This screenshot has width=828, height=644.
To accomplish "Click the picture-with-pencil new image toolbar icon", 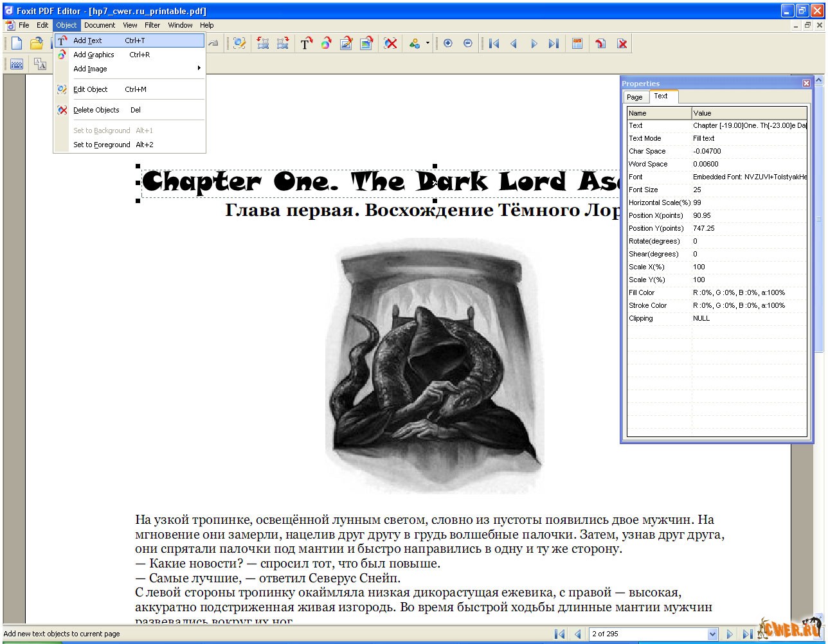I will tap(346, 43).
